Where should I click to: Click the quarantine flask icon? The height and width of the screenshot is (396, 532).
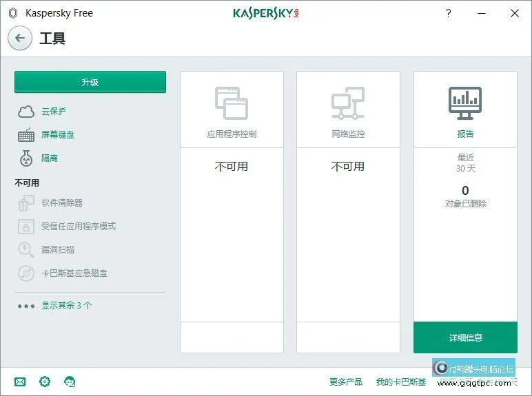point(26,158)
